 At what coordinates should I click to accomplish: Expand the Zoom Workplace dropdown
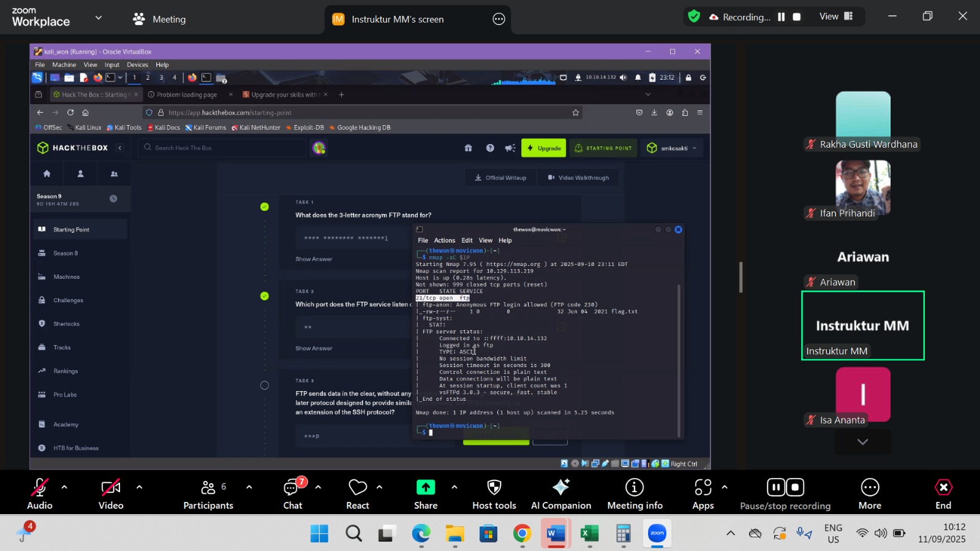tap(98, 18)
